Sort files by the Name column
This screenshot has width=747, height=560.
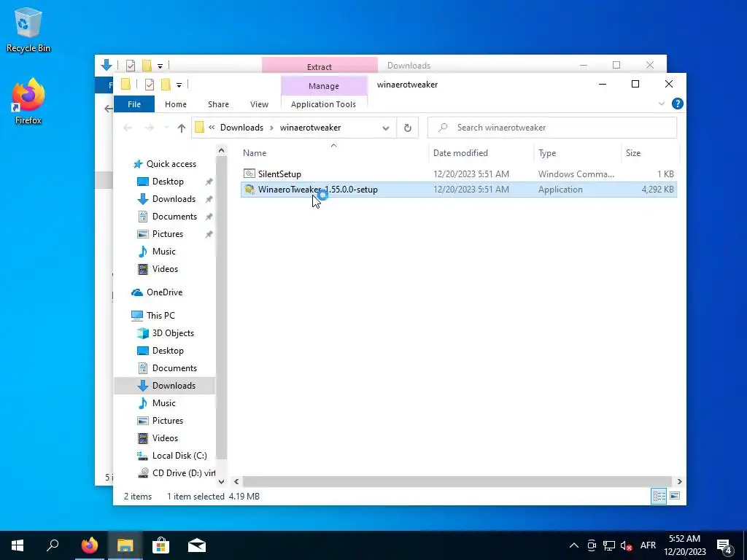click(x=333, y=153)
